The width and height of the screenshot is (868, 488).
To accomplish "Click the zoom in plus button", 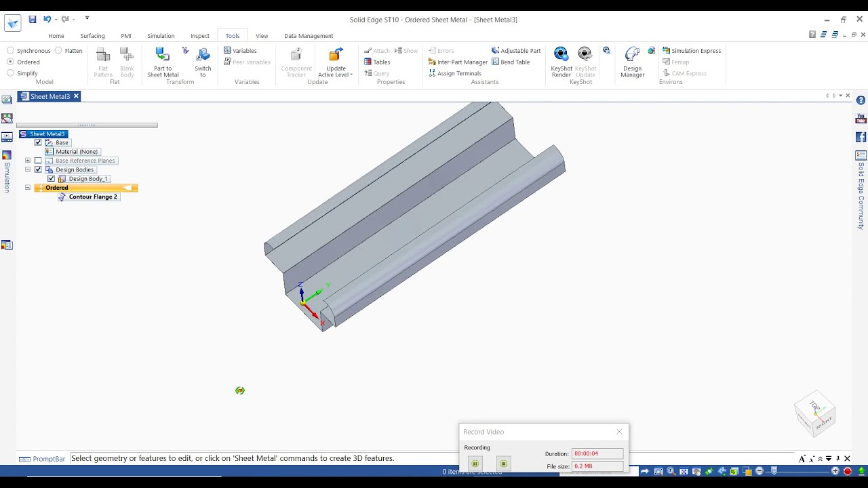I will coord(835,471).
